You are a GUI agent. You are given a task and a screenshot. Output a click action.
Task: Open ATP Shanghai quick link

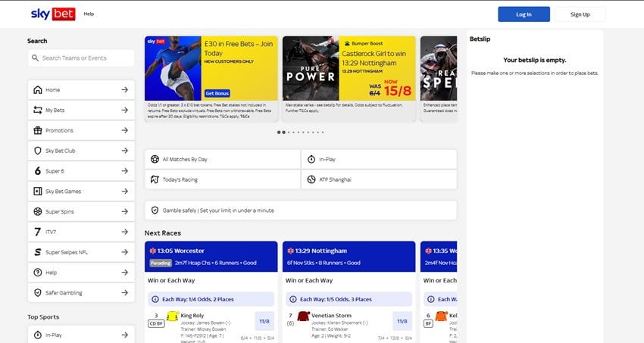pos(379,179)
